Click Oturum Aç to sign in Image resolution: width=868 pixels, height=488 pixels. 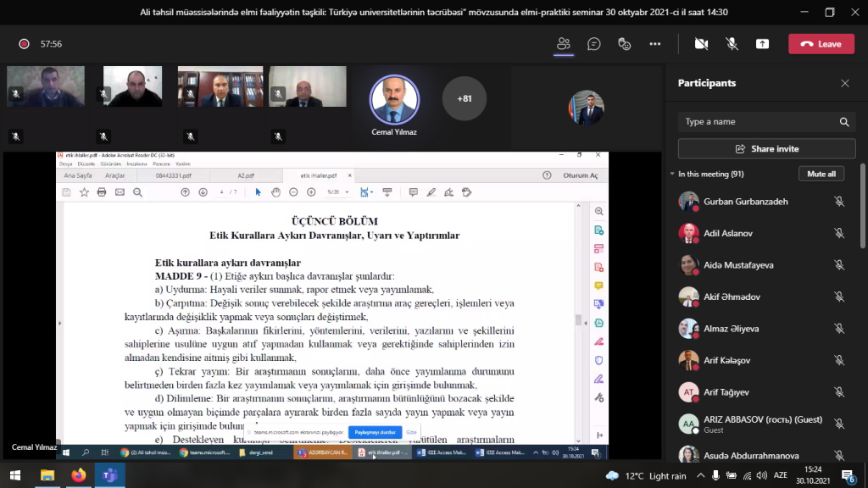point(581,175)
